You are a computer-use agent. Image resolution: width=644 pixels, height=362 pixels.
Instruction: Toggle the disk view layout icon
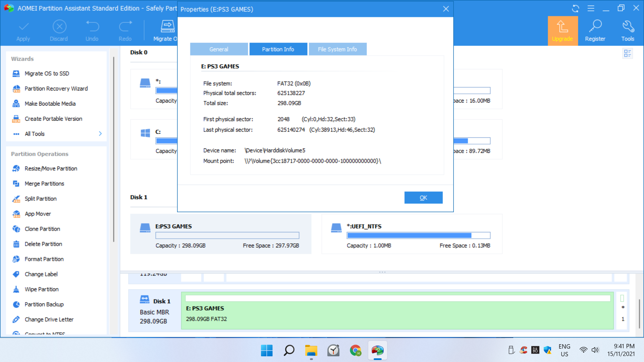tap(628, 53)
